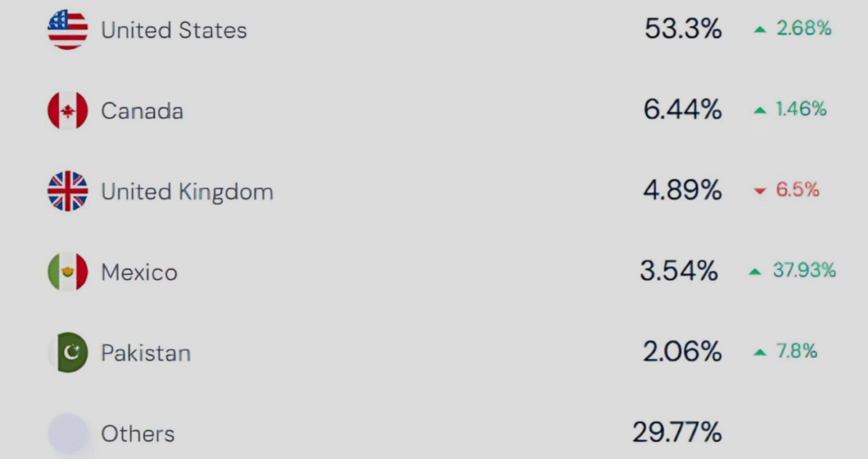Click the Pakistan flag icon
This screenshot has height=459, width=868.
(68, 353)
